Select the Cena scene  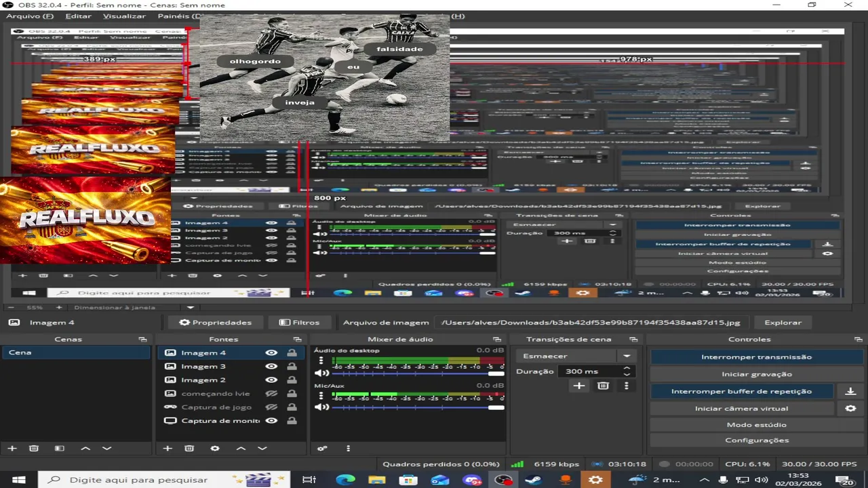tap(75, 352)
